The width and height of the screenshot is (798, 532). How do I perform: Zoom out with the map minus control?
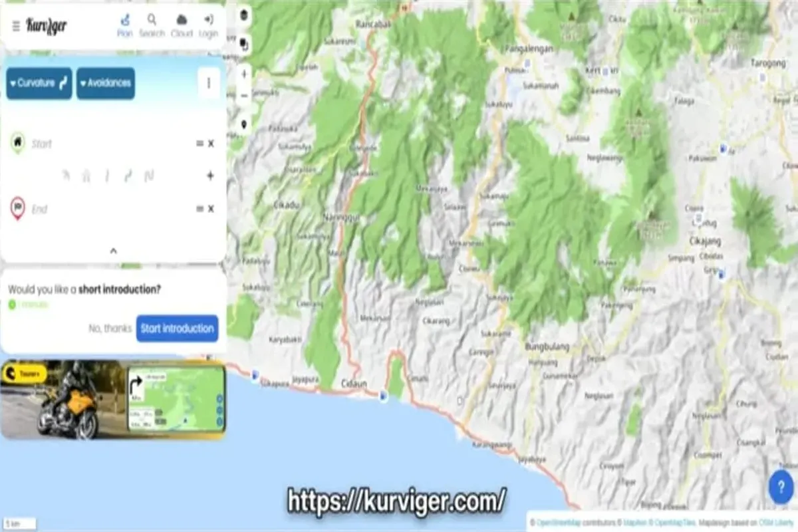pos(244,95)
